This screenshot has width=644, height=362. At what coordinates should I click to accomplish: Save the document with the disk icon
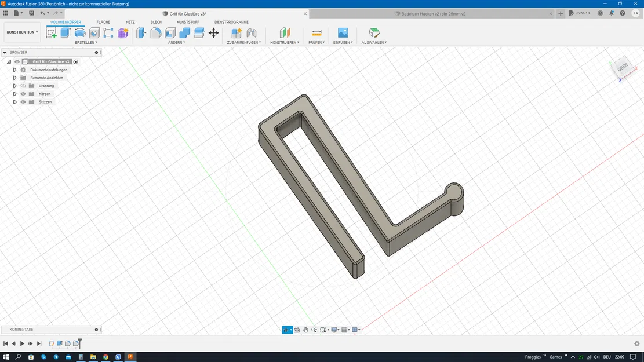tap(31, 13)
